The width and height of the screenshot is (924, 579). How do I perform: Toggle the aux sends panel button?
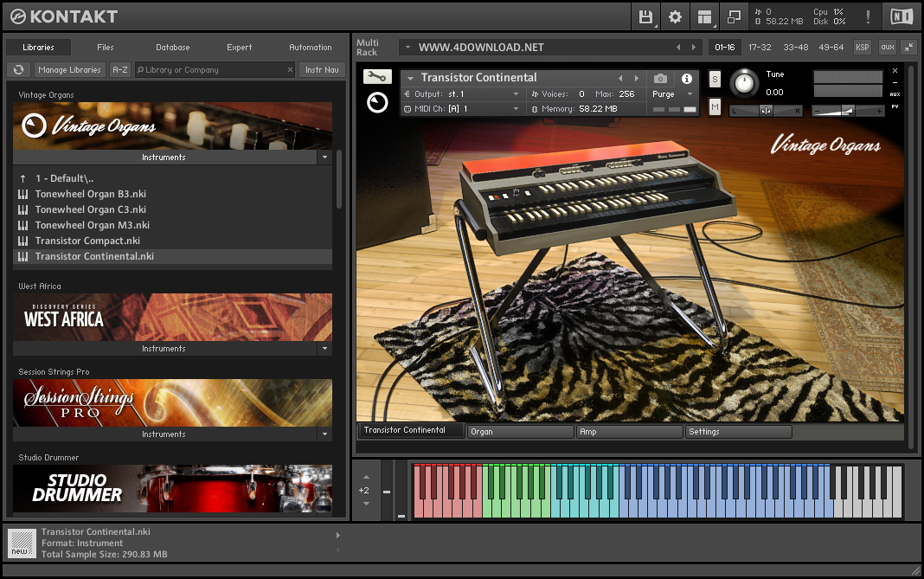(x=888, y=48)
